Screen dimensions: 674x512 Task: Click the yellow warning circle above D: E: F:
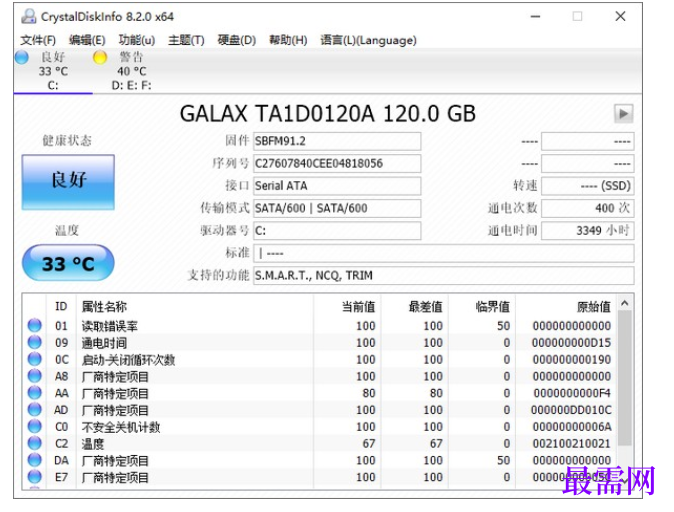pyautogui.click(x=100, y=57)
